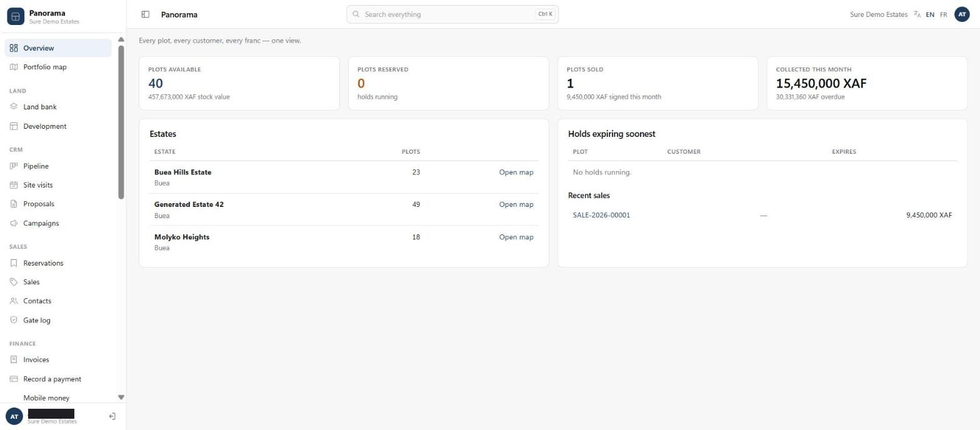Click the Pipeline kanban icon
Image resolution: width=980 pixels, height=430 pixels.
(14, 166)
